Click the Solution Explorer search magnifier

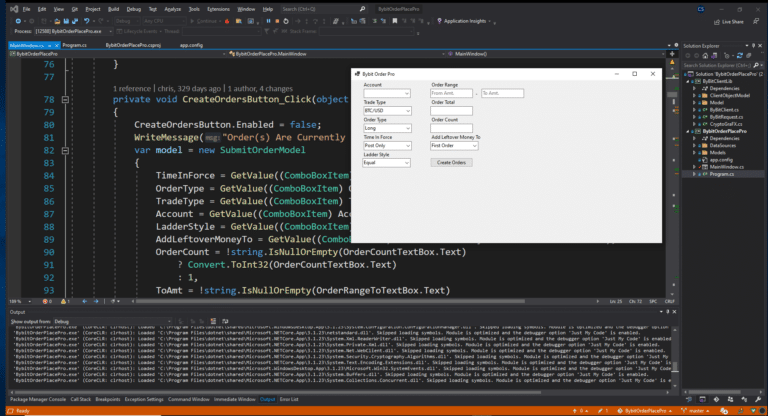pyautogui.click(x=756, y=65)
